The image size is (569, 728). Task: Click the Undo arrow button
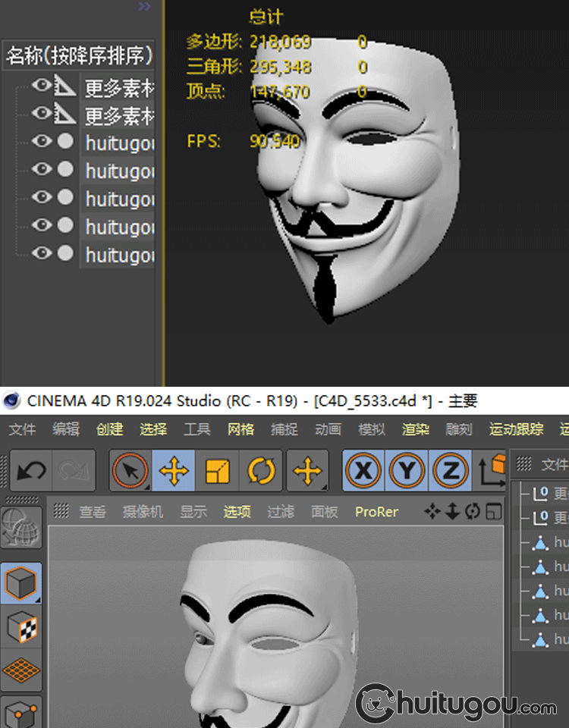coord(31,471)
